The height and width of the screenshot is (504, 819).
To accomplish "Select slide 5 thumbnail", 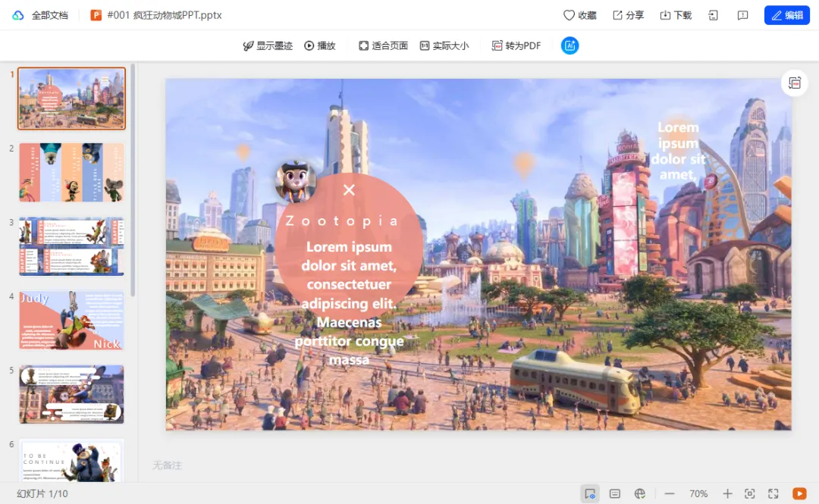I will [71, 394].
